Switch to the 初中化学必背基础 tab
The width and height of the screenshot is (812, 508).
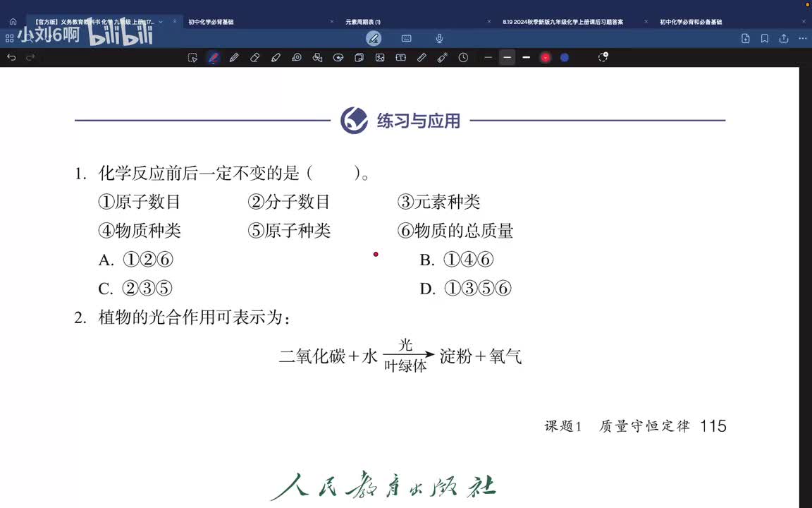click(x=211, y=22)
